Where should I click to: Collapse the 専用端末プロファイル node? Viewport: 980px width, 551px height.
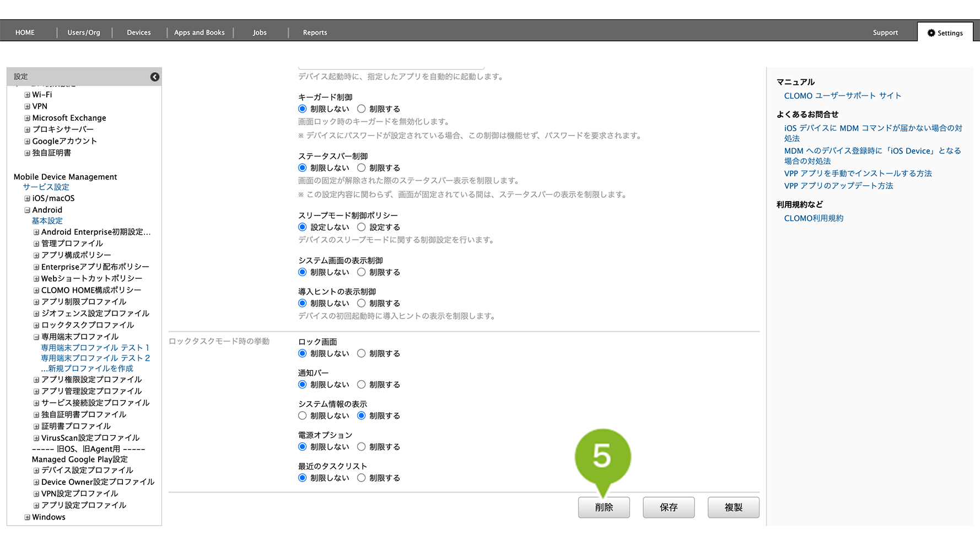coord(36,337)
